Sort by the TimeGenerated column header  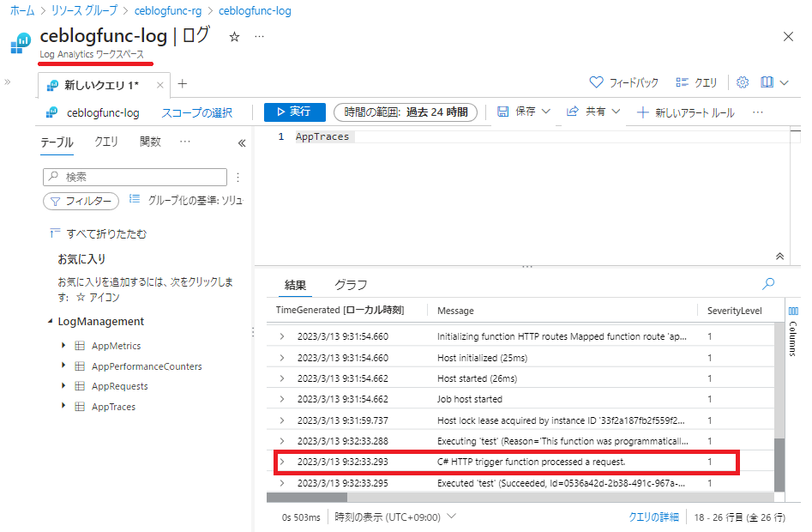pos(340,310)
